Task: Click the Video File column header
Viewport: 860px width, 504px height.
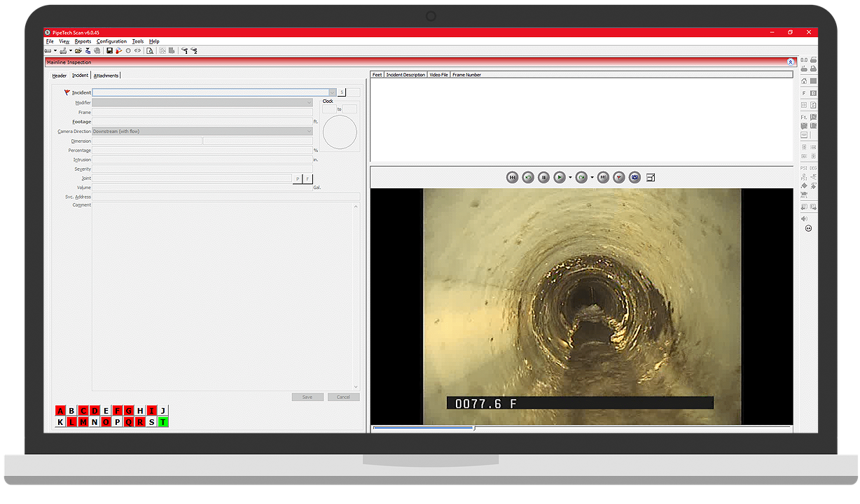Action: (x=439, y=75)
